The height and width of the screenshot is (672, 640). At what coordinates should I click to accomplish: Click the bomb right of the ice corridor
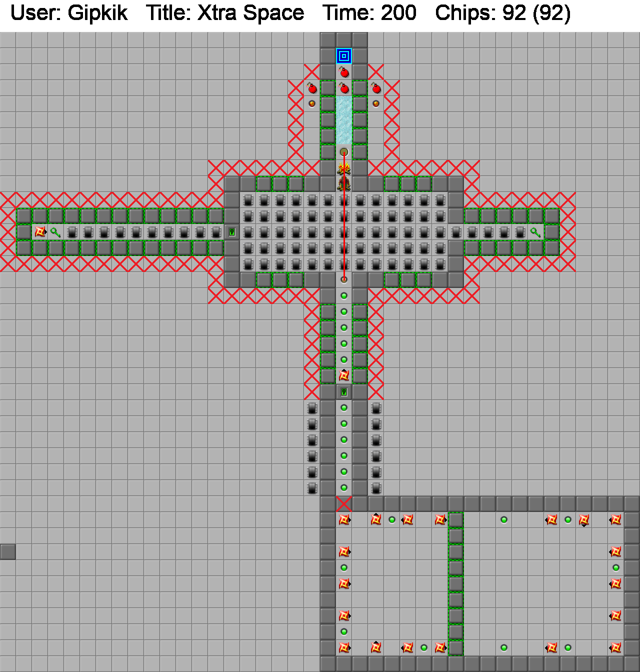click(x=376, y=88)
